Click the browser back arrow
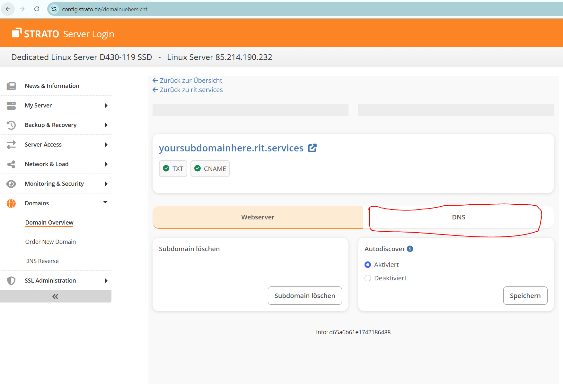This screenshot has height=392, width=563. tap(8, 9)
